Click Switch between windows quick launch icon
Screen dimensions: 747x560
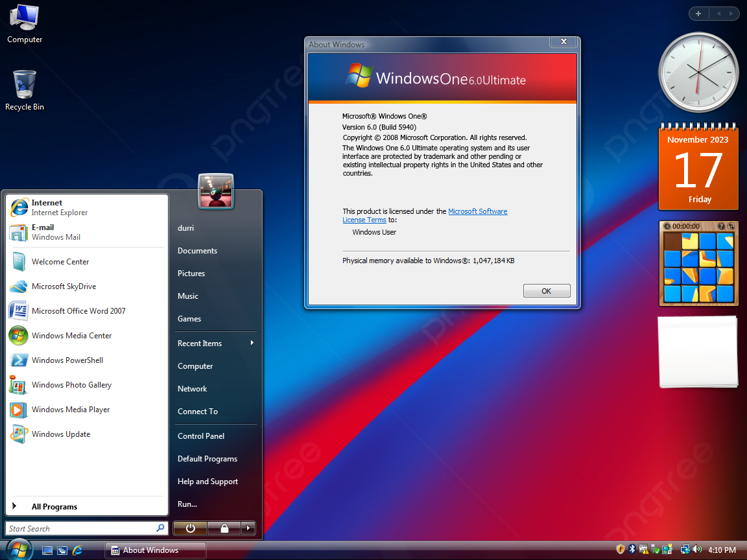pyautogui.click(x=62, y=550)
